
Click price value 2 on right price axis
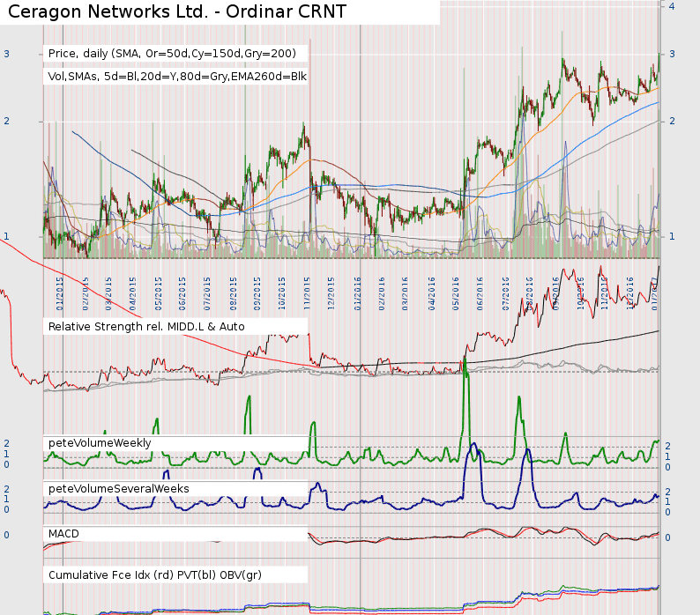pos(672,121)
